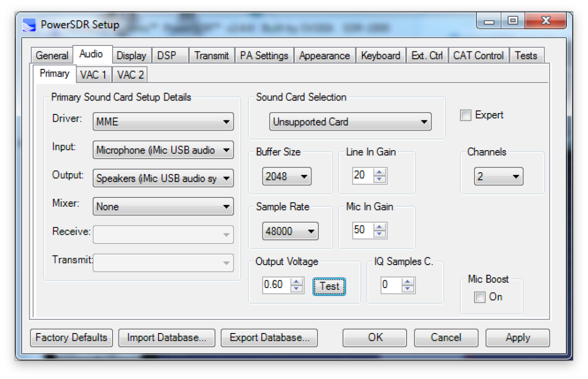Click the Cancel button
Screen dimensions: 588x379
click(x=446, y=338)
